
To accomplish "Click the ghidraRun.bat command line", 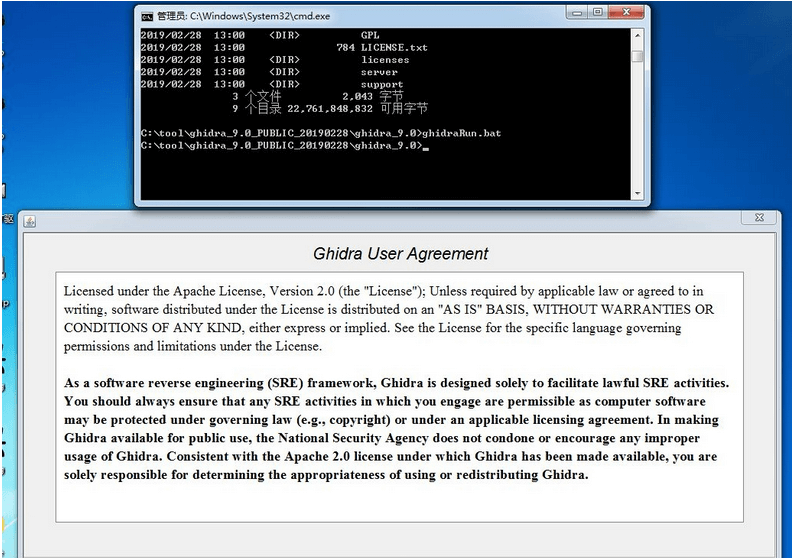I will click(320, 133).
